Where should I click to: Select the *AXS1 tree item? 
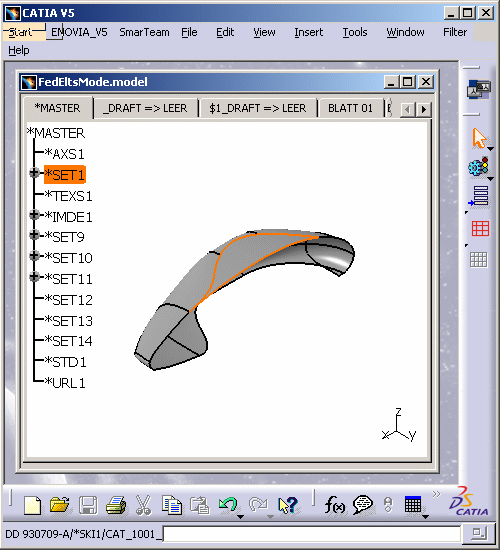tap(64, 154)
